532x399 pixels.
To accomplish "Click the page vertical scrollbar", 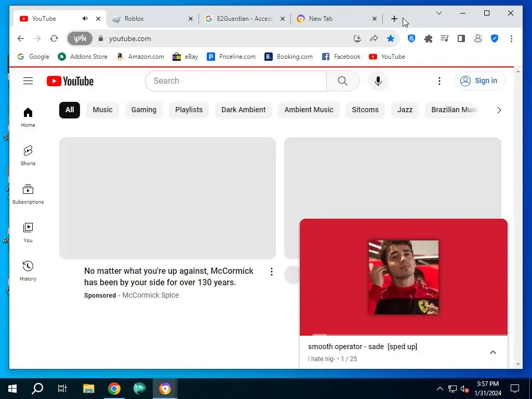I will click(x=518, y=217).
